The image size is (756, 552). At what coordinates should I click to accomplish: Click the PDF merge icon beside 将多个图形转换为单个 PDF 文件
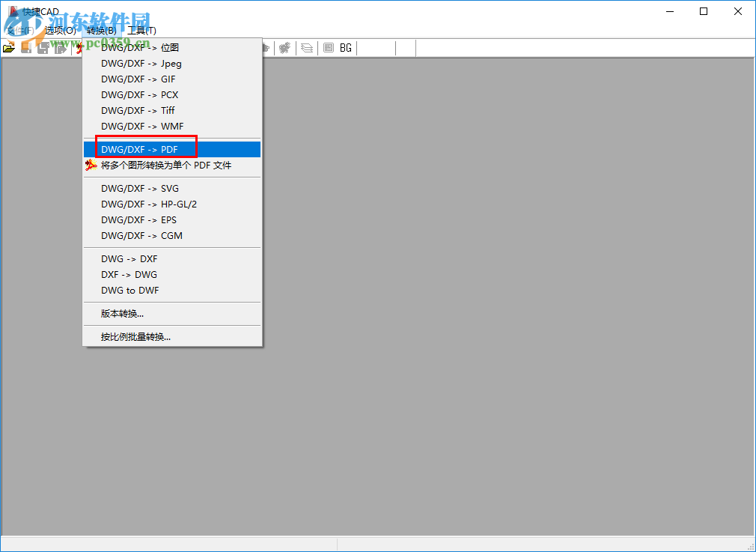(91, 165)
